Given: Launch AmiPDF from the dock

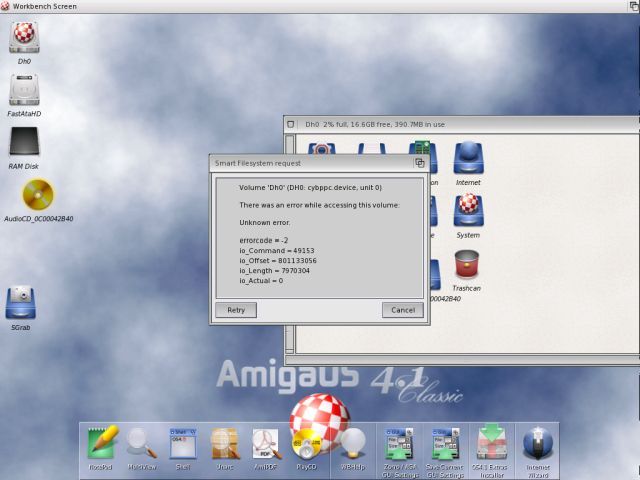Looking at the screenshot, I should [x=267, y=444].
